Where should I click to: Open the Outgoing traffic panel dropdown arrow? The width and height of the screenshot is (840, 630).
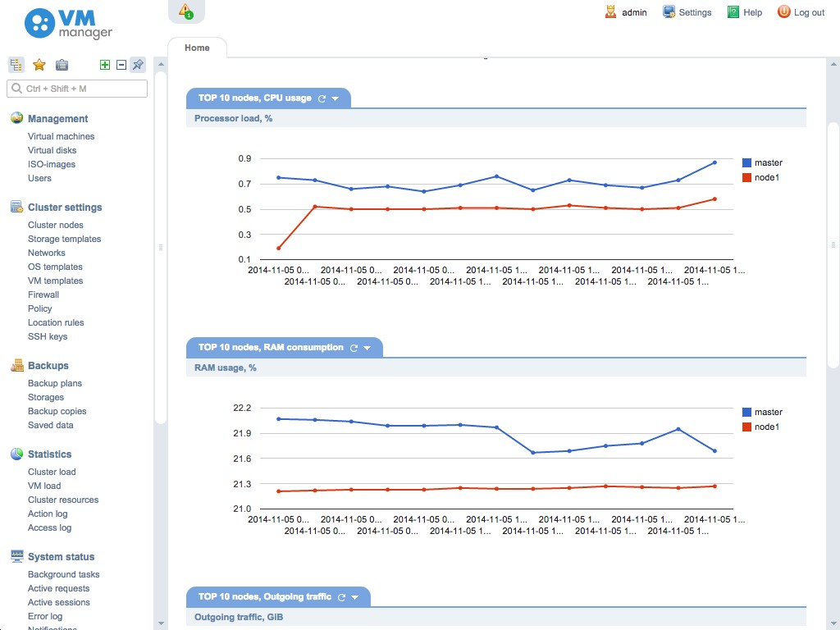[355, 597]
